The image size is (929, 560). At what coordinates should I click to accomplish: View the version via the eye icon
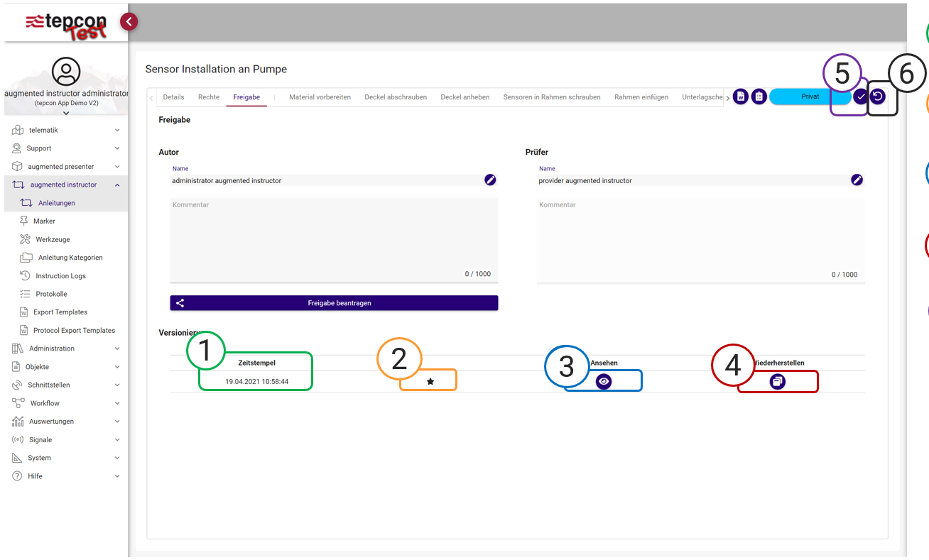[604, 382]
